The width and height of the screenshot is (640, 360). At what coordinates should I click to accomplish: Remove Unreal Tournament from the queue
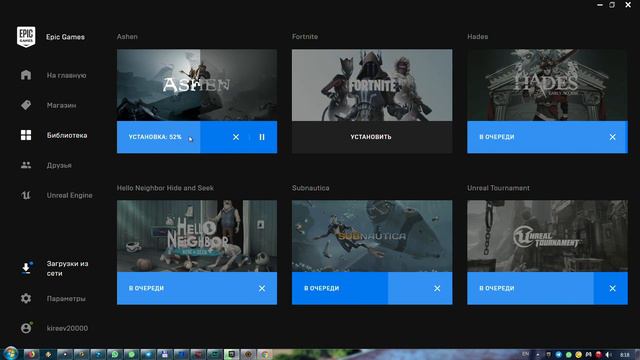click(x=612, y=289)
